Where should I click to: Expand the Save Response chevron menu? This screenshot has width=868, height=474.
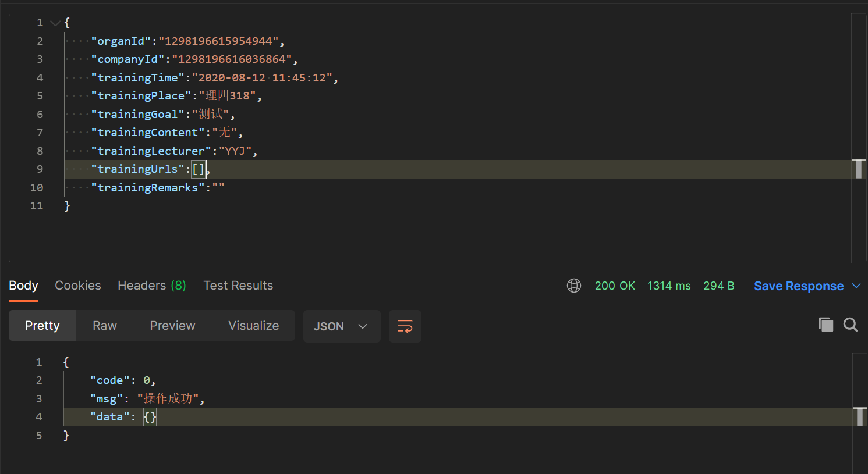tap(856, 286)
